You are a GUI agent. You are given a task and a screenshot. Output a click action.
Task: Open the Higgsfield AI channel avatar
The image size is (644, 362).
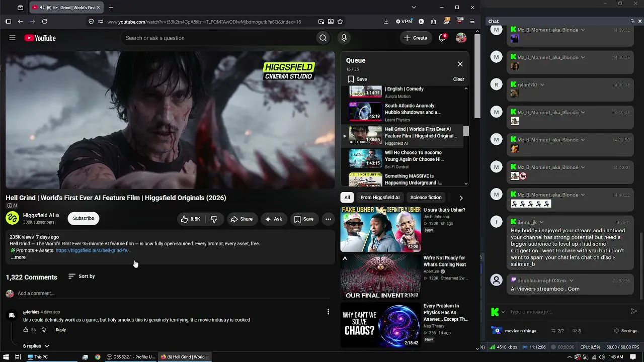click(x=12, y=218)
